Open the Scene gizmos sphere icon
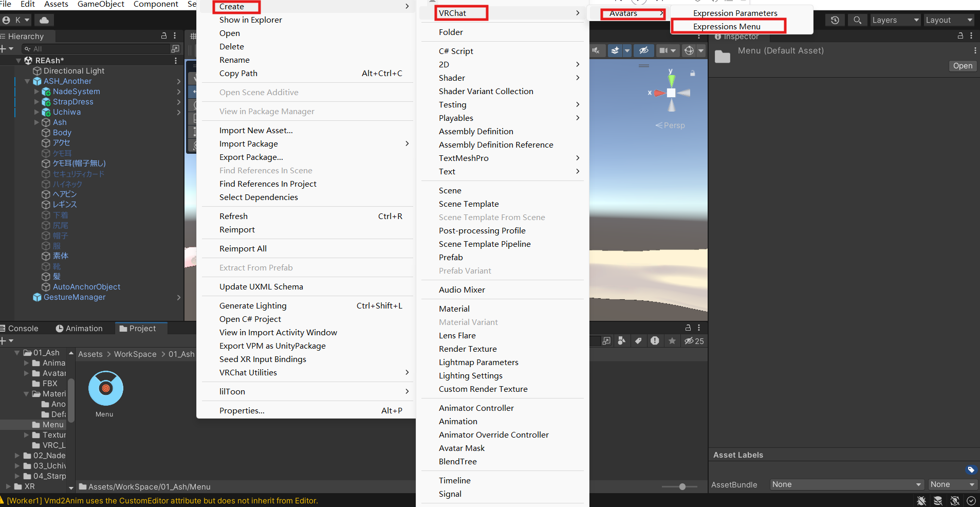This screenshot has width=980, height=507. pos(689,50)
